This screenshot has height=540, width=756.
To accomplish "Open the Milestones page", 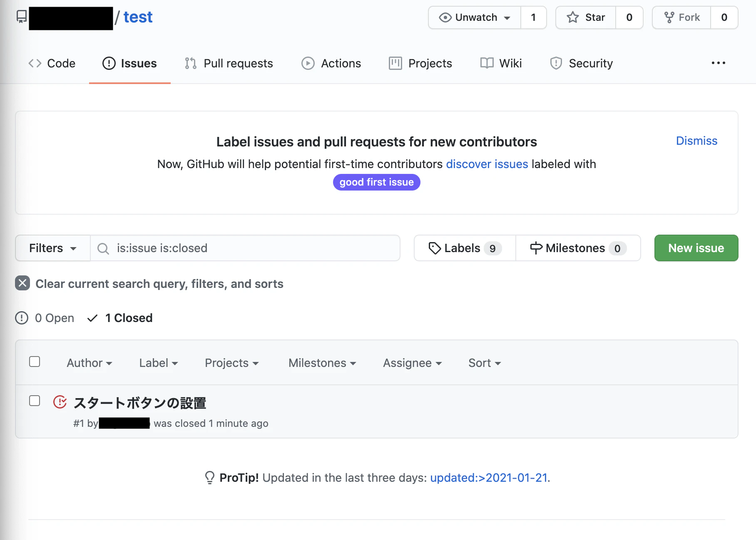I will (578, 248).
